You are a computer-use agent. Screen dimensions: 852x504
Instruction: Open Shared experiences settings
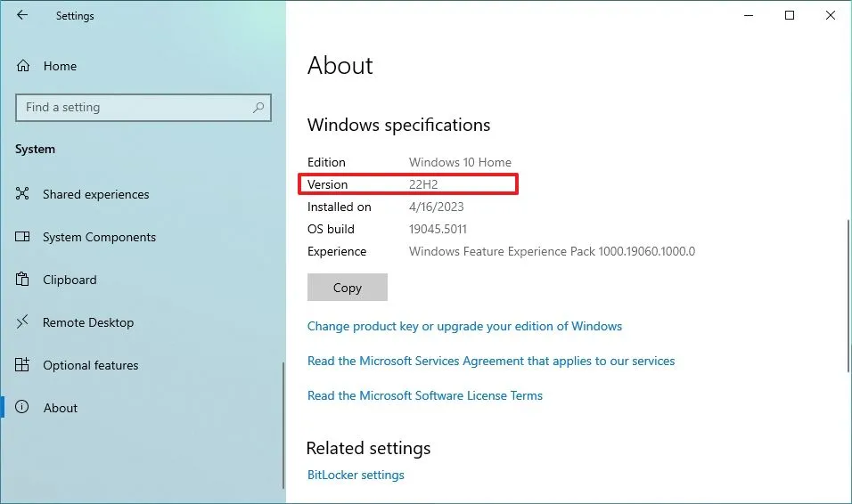click(95, 194)
